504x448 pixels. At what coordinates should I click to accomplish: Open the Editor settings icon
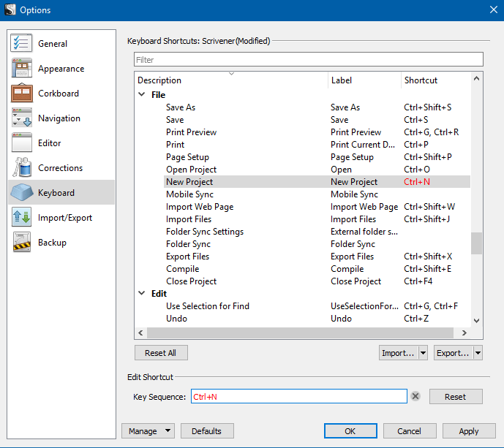21,143
